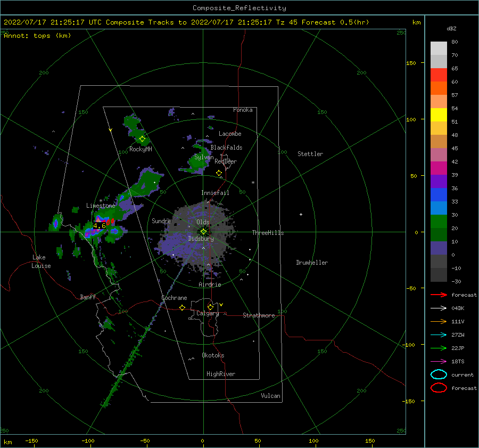Select the Innisfail label
This screenshot has height=448, width=479.
[x=215, y=193]
